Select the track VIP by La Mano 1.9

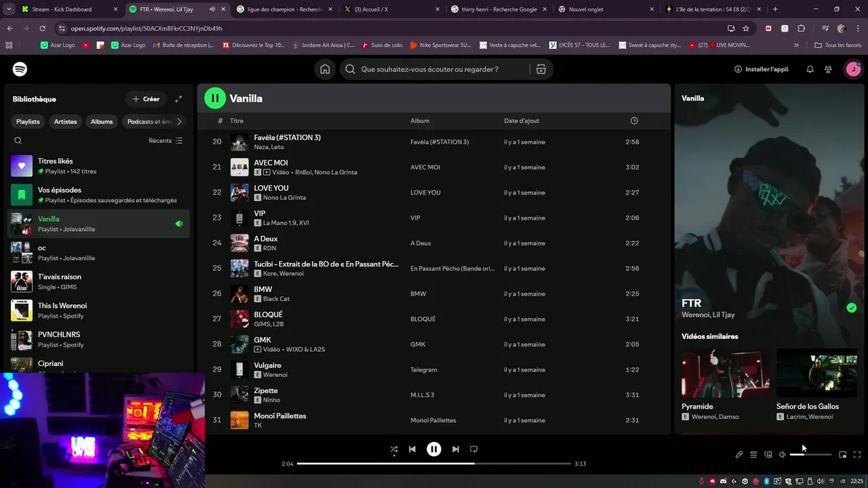tap(434, 218)
